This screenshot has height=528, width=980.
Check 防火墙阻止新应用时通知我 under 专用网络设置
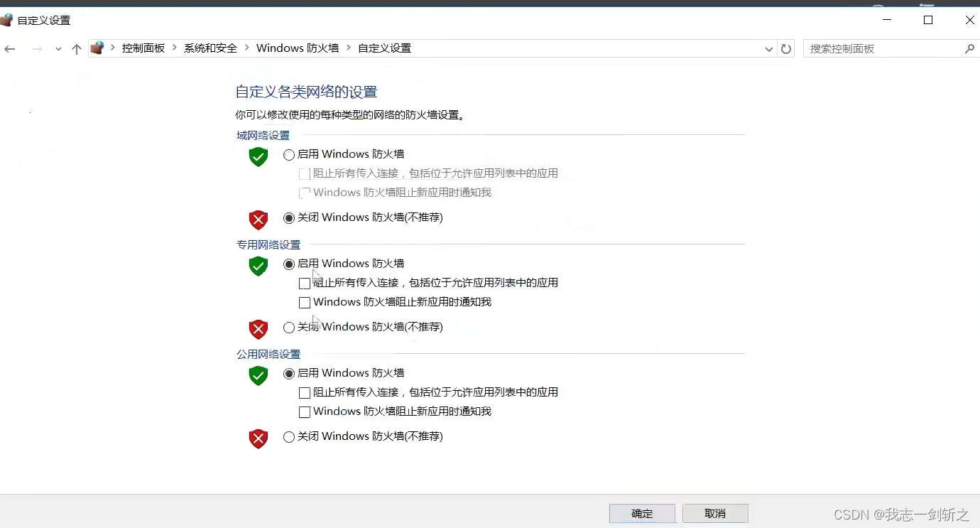[x=305, y=303]
